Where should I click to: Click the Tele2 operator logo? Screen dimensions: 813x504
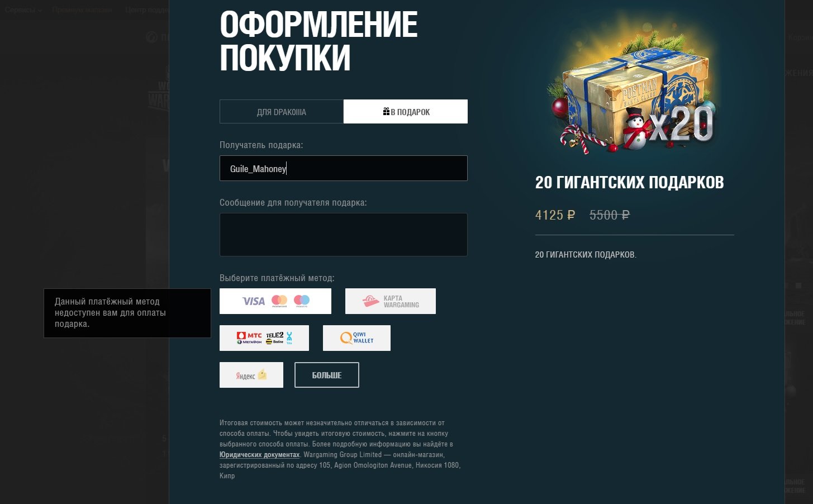point(275,335)
